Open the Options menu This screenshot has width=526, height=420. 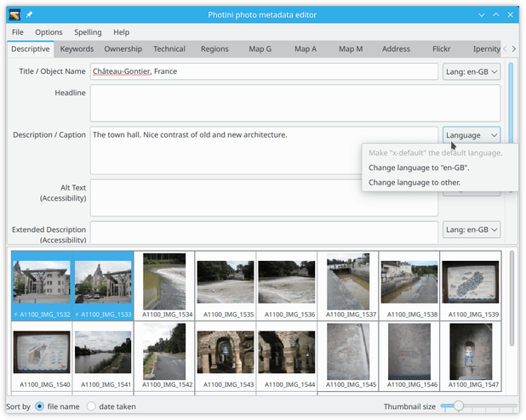click(49, 32)
